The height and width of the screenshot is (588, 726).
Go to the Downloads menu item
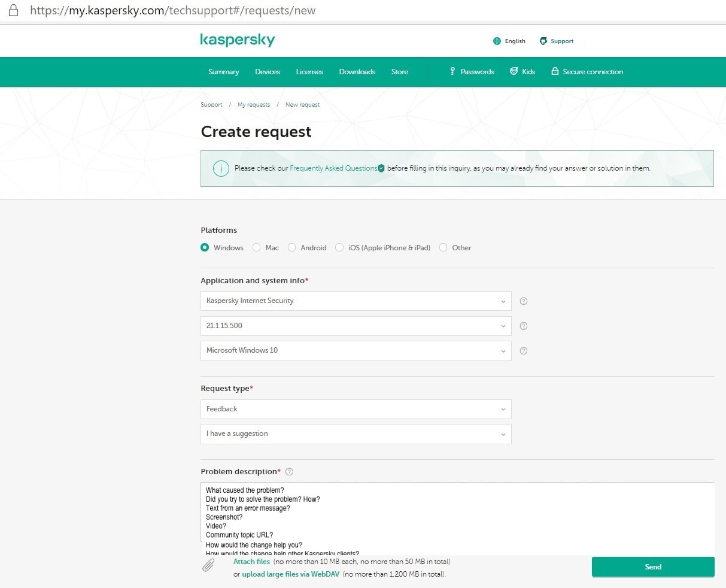pyautogui.click(x=357, y=72)
